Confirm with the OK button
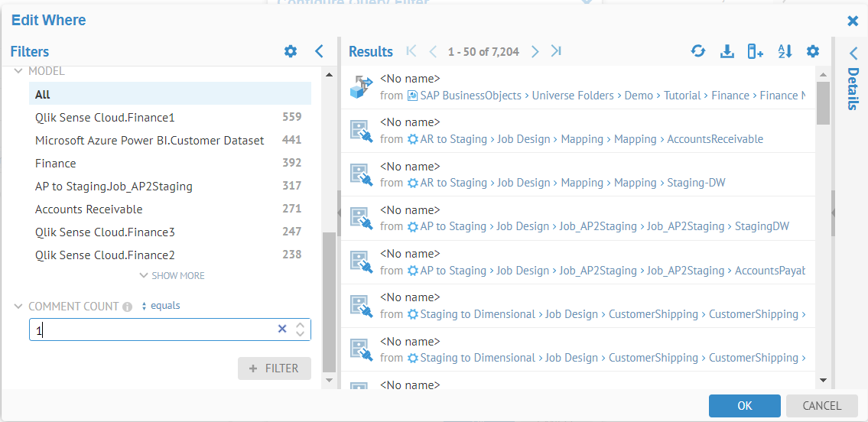The height and width of the screenshot is (422, 868). pos(745,405)
